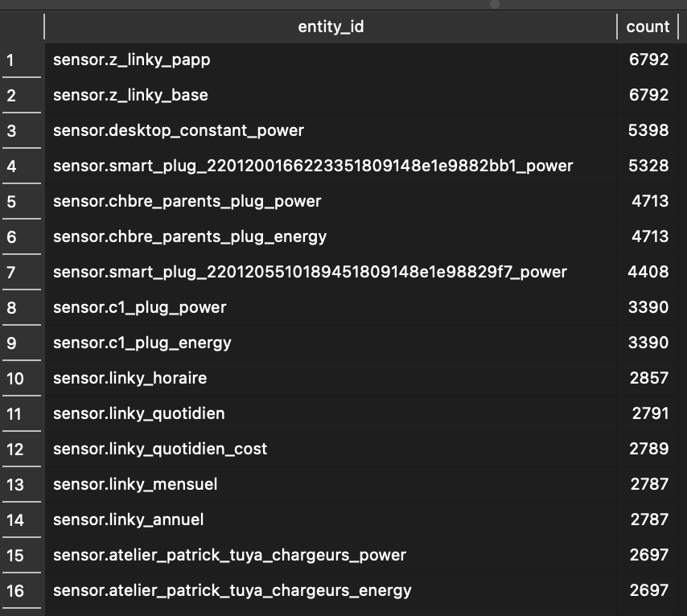
Task: Click sensor.linky_quotidien_cost cell
Action: point(331,449)
